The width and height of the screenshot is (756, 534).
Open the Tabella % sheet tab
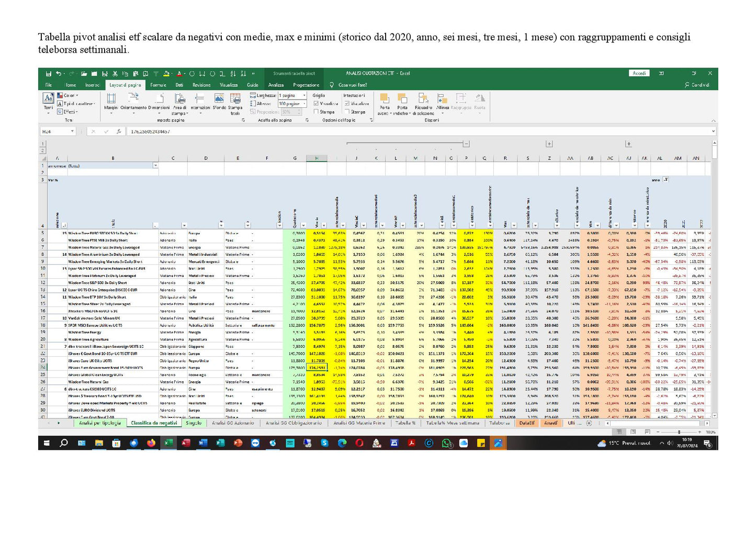tap(405, 423)
